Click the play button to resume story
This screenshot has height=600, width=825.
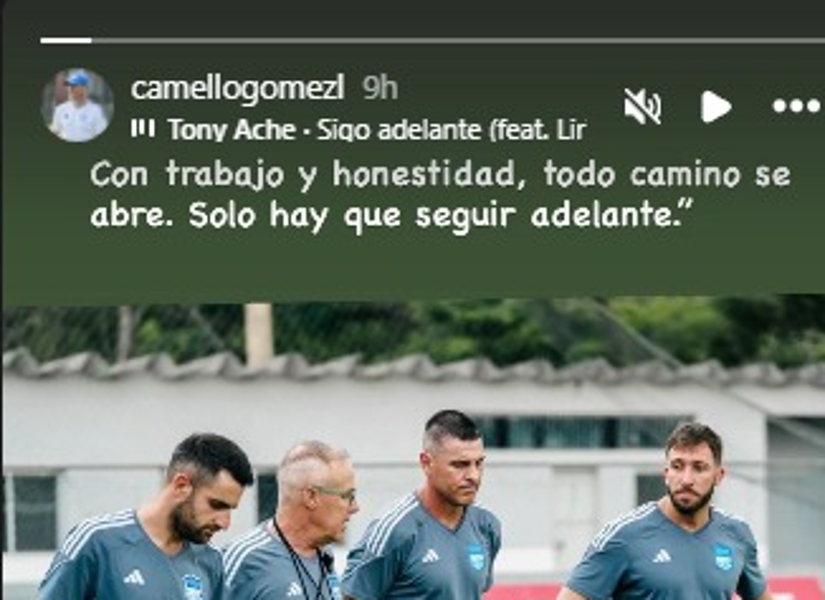point(716,106)
